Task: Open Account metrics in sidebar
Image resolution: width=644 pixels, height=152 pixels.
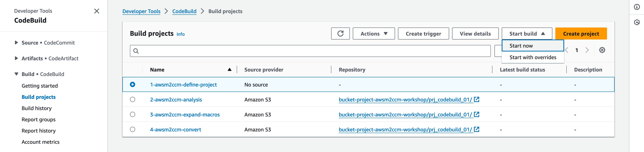Action: 41,142
